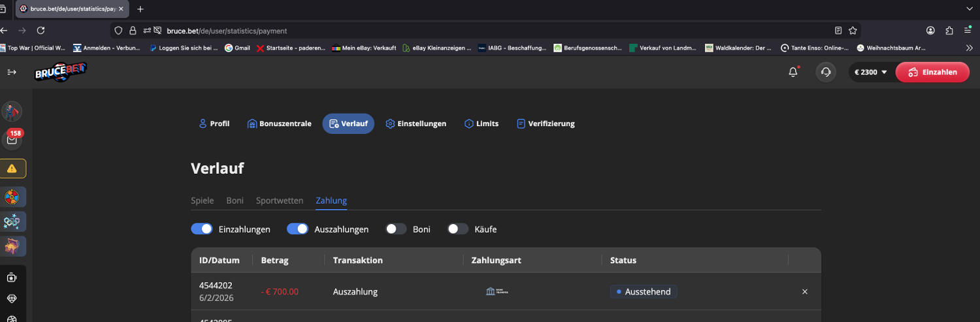Screen dimensions: 980x322
Task: Disable the Auszahlungen switch
Action: [297, 229]
